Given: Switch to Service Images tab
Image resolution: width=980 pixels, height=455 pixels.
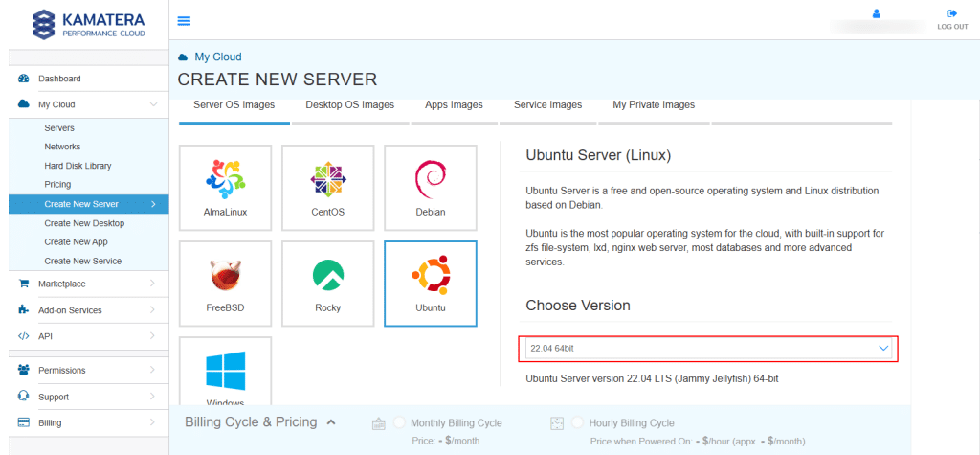Looking at the screenshot, I should [x=547, y=105].
